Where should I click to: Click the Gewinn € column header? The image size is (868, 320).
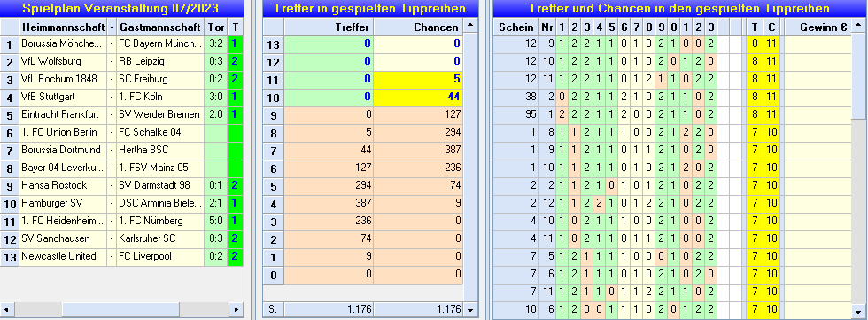(x=818, y=27)
